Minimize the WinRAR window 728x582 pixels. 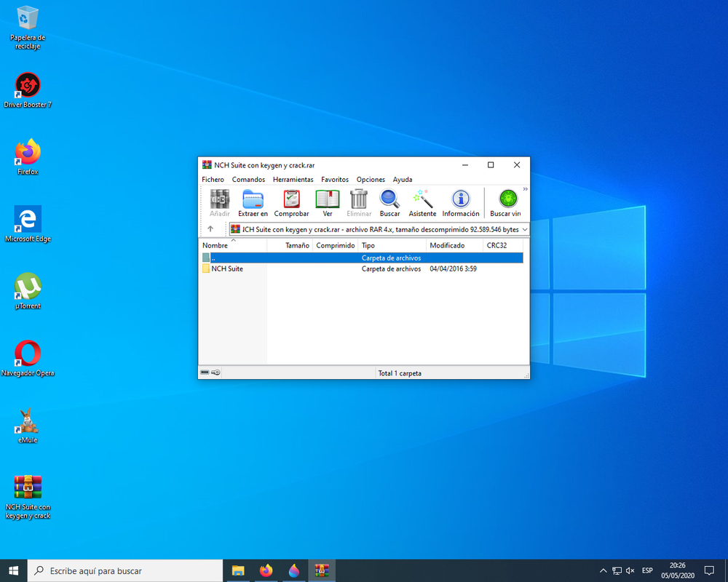tap(465, 164)
